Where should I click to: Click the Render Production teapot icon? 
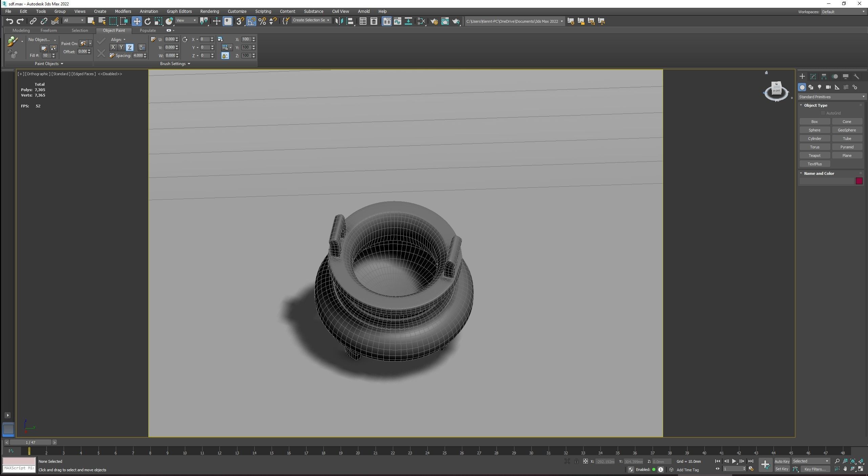coord(456,21)
